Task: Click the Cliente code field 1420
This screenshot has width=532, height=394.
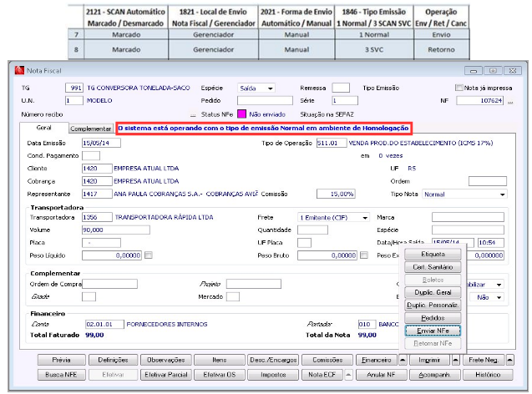Action: coord(97,169)
